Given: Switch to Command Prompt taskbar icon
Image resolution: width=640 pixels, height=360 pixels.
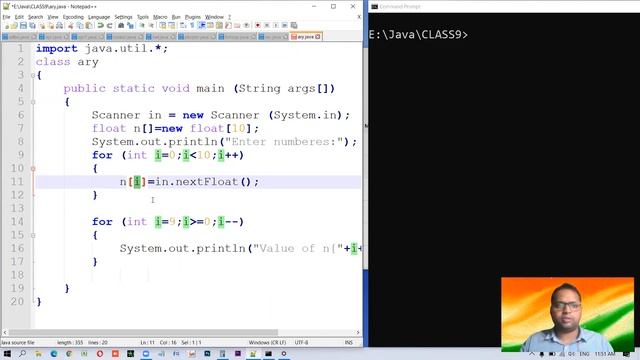Looking at the screenshot, I should pyautogui.click(x=268, y=353).
